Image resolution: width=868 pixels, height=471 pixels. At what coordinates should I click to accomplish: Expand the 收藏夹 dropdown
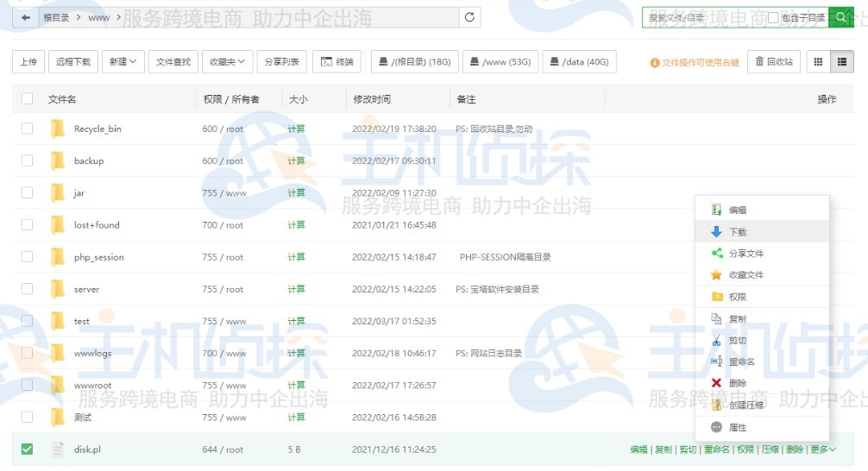[228, 62]
